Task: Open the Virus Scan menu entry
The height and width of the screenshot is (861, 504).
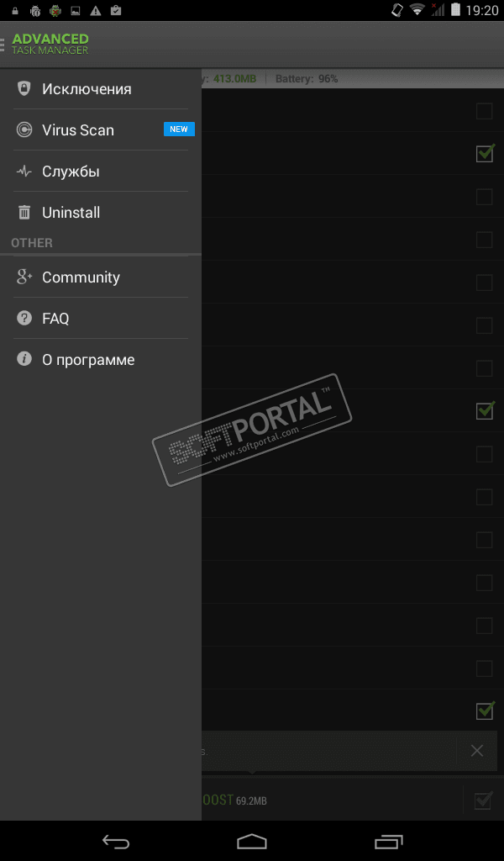Action: point(101,129)
